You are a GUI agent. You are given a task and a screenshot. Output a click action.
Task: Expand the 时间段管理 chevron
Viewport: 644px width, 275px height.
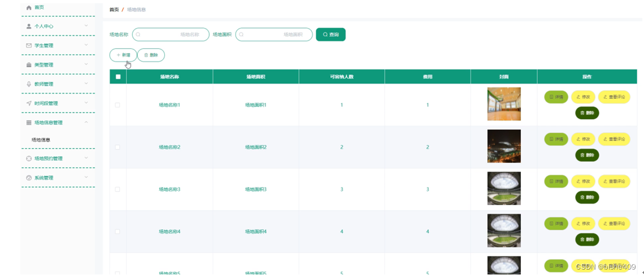coord(87,102)
